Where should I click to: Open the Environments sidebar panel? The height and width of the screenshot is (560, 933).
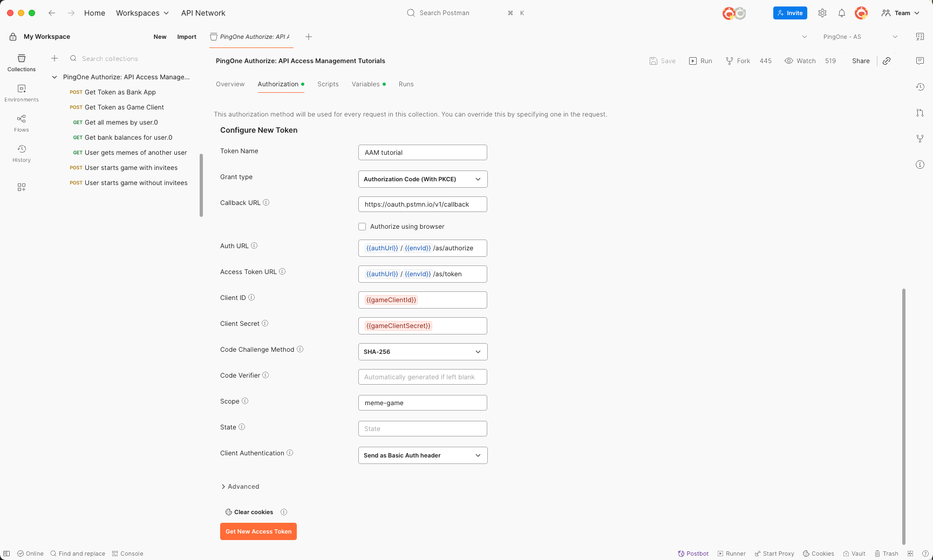tap(22, 93)
